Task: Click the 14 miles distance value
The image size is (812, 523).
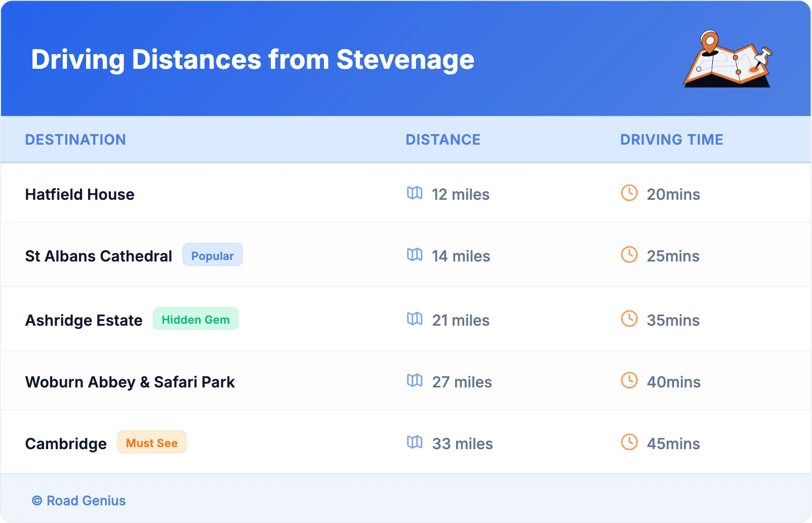Action: (461, 256)
